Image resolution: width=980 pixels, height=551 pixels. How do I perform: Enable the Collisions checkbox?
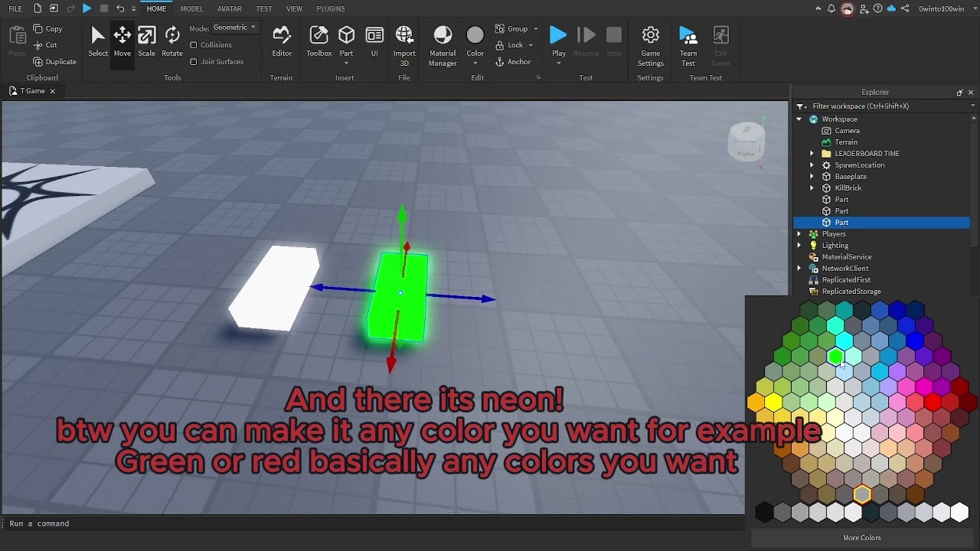point(194,45)
